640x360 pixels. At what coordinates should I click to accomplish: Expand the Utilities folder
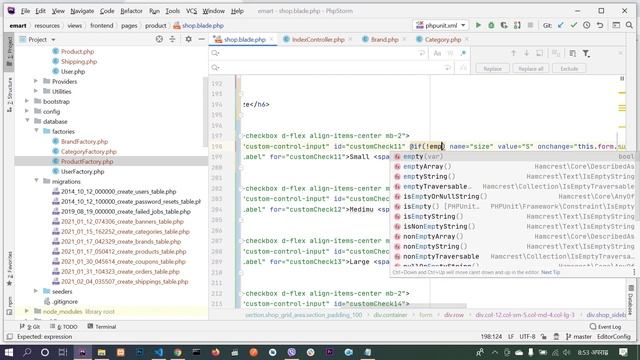36,91
